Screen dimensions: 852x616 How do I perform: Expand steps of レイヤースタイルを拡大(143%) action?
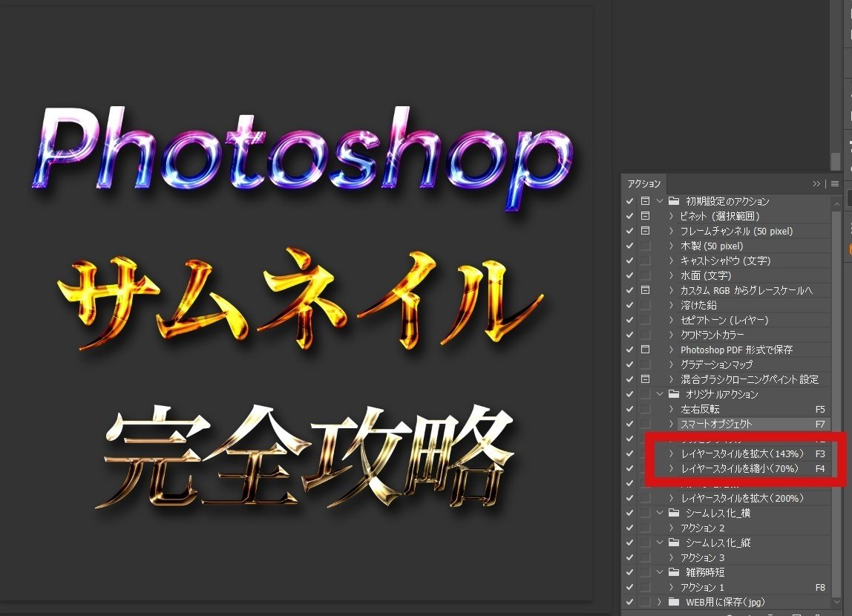coord(671,453)
